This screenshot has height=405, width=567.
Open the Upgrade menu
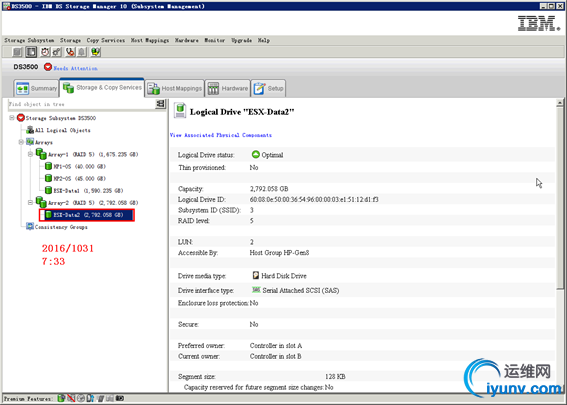242,40
